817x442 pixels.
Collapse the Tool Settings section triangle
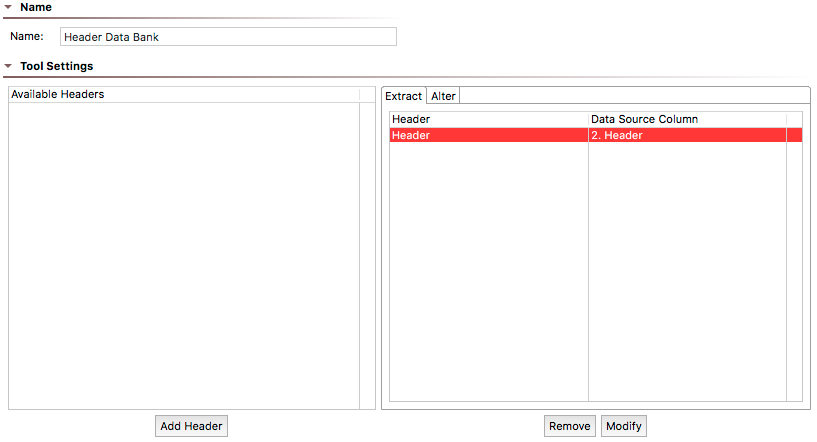[8, 66]
